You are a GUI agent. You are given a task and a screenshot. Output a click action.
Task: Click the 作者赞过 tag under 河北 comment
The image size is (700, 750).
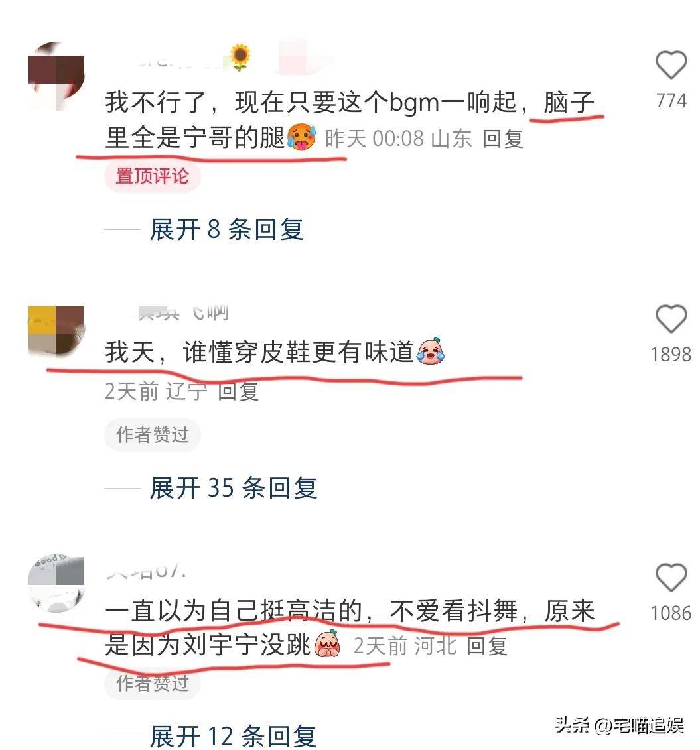tap(153, 683)
